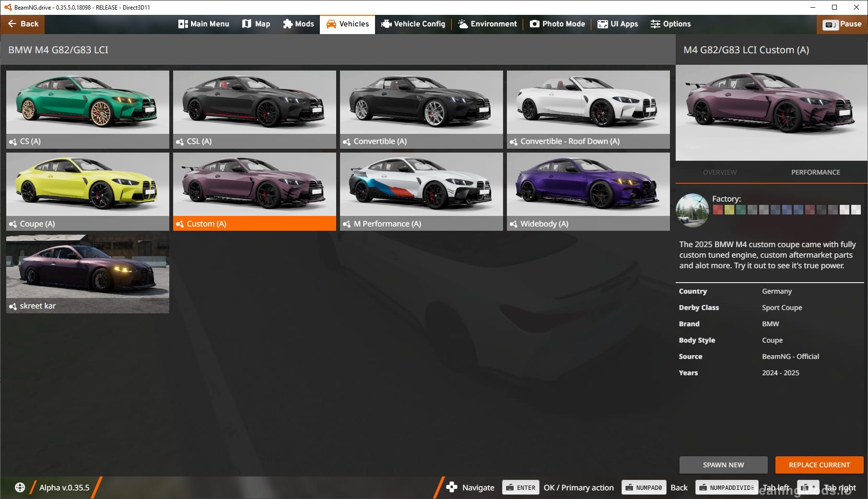
Task: Click the icon beside the Custom (A) label
Action: 180,224
